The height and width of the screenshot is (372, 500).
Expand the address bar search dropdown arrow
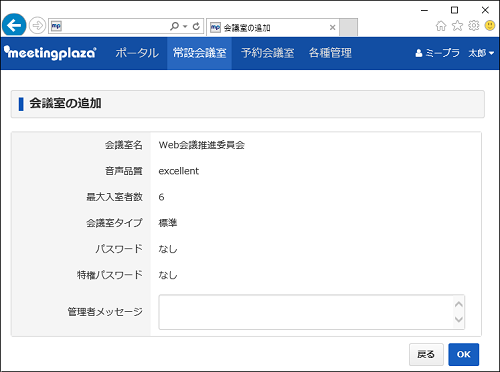(x=185, y=26)
